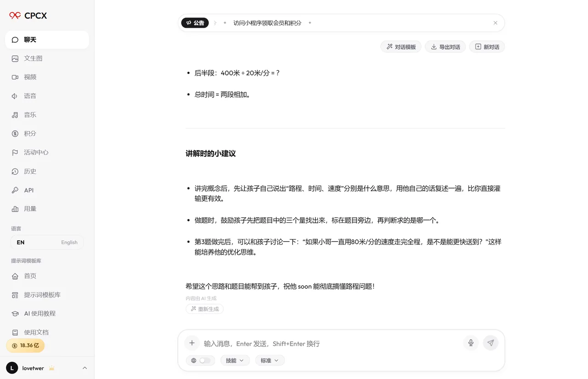Click the 内容由 AI 生成 notice
Viewport: 588px width, 379px height.
(x=201, y=298)
